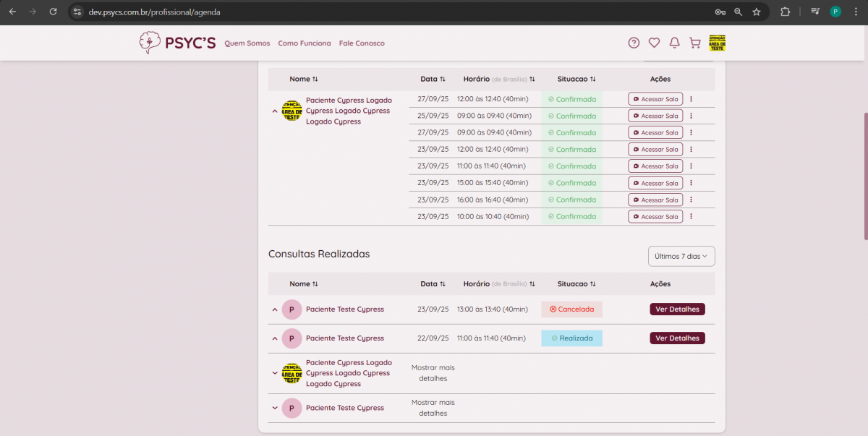Screen dimensions: 868x436
Task: Click Ver Detalhes for the Cancelada consultation
Action: tap(677, 309)
